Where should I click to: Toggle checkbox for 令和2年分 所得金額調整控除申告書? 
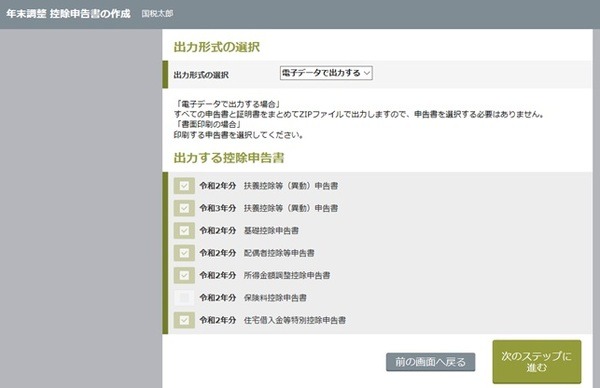[184, 276]
